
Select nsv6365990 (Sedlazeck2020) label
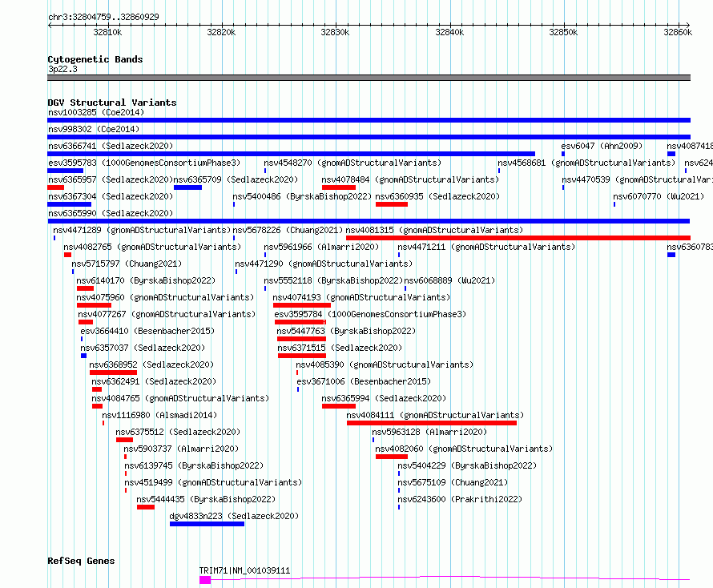click(111, 213)
